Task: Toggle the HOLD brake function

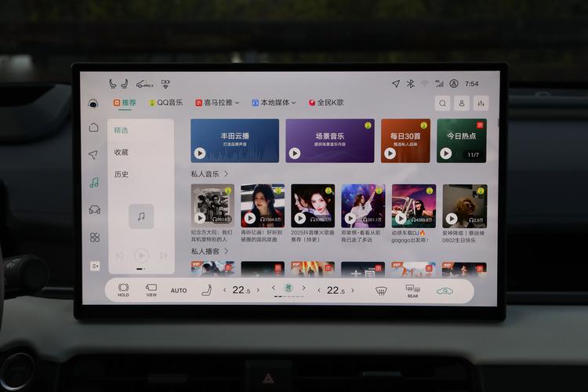Action: point(124,290)
